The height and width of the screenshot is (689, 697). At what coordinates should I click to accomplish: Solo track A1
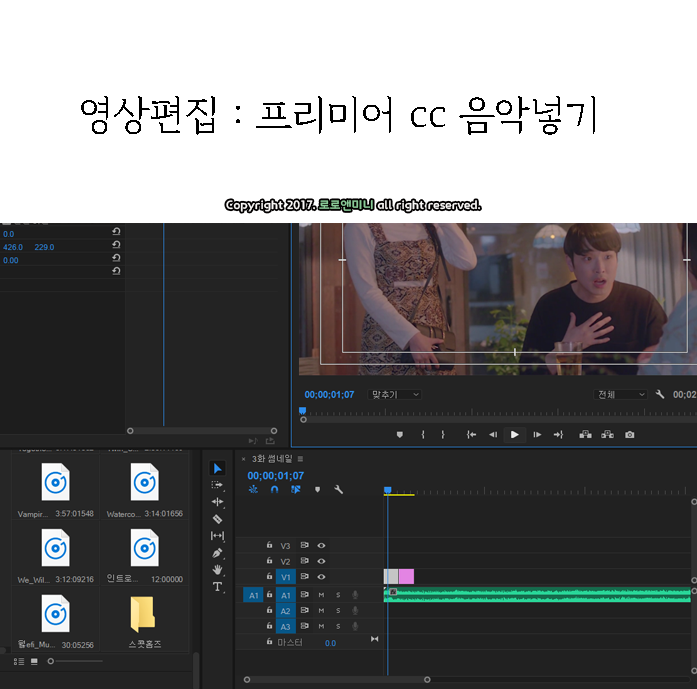tap(338, 595)
